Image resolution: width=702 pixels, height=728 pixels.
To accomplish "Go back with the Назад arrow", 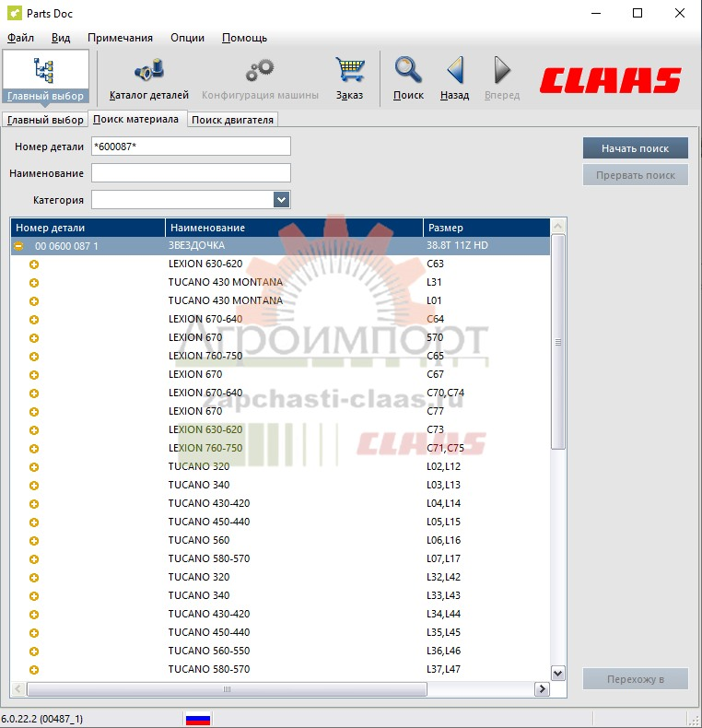I will point(454,79).
